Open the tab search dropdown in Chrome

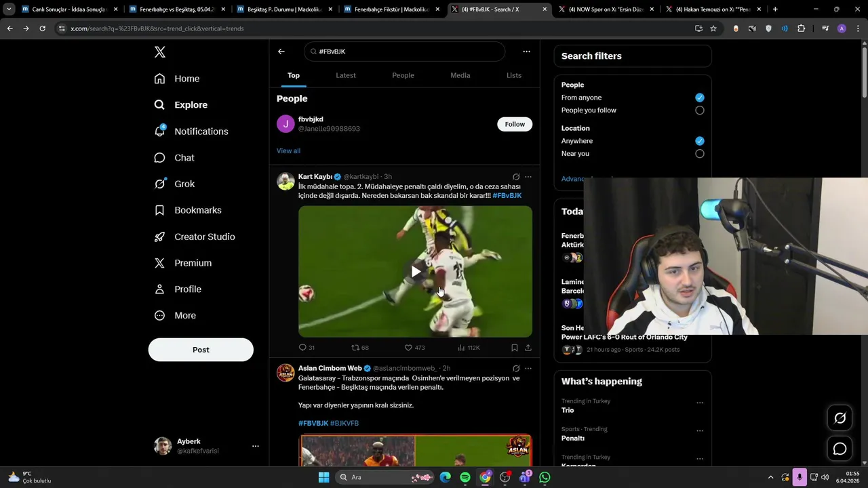coord(9,9)
